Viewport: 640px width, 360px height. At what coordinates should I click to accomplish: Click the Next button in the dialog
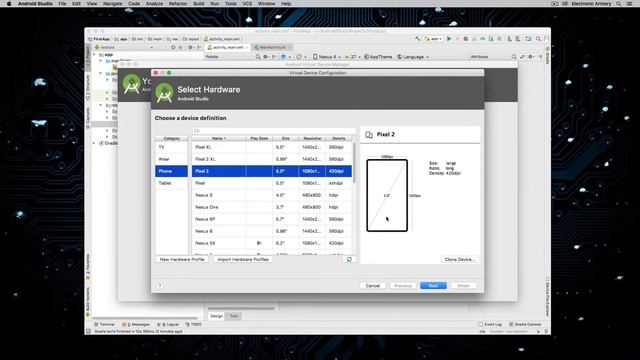click(433, 286)
